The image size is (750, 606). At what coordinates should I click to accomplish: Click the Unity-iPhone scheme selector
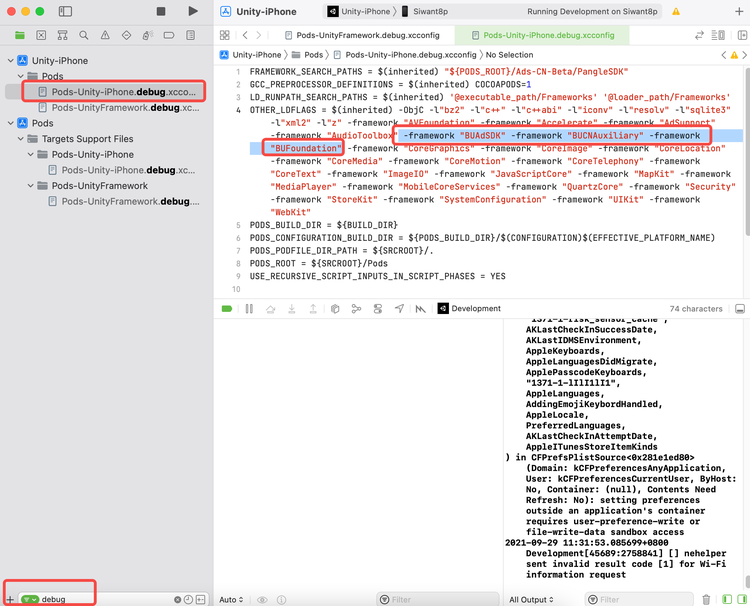coord(362,11)
